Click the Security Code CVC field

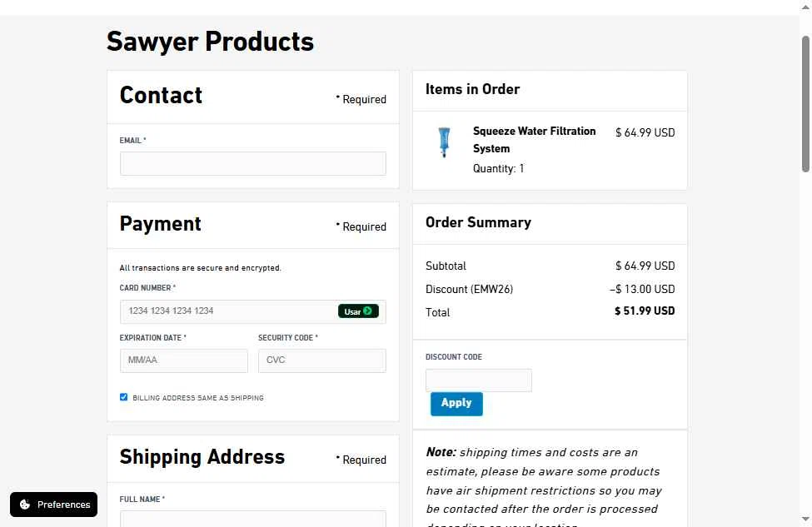click(x=322, y=360)
